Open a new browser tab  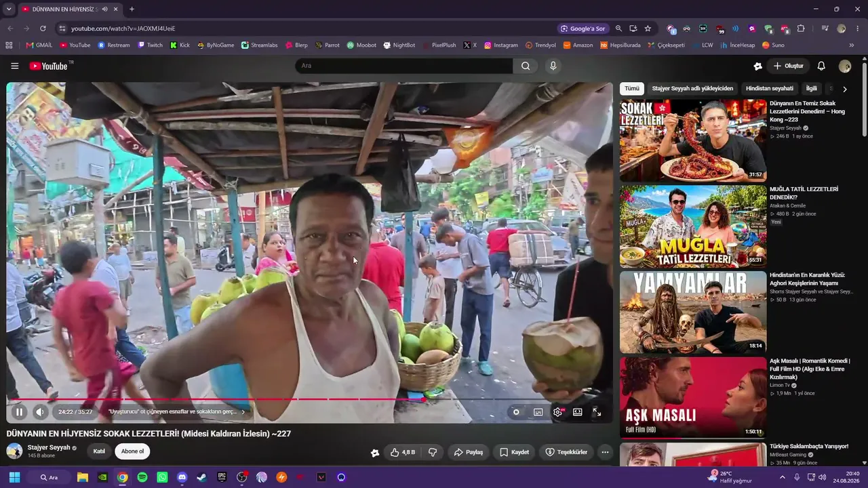(132, 9)
